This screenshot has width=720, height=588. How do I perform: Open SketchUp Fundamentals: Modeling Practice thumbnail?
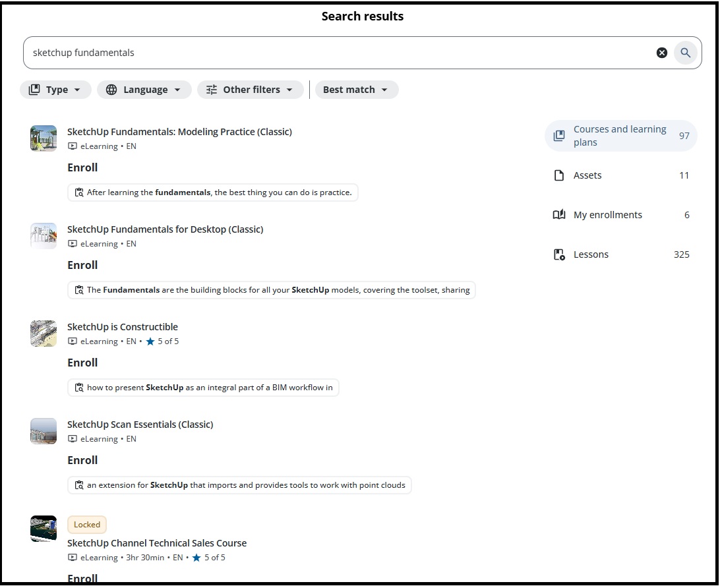(x=44, y=138)
